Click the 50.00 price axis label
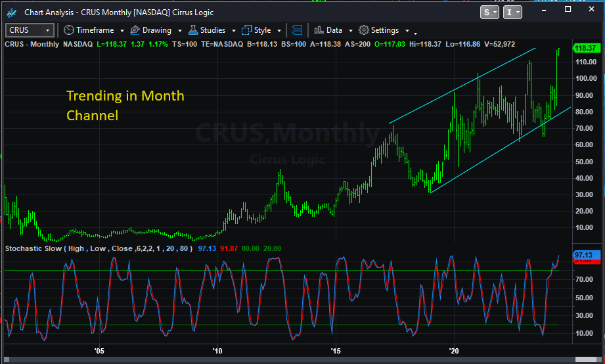Image resolution: width=605 pixels, height=364 pixels. pyautogui.click(x=584, y=162)
